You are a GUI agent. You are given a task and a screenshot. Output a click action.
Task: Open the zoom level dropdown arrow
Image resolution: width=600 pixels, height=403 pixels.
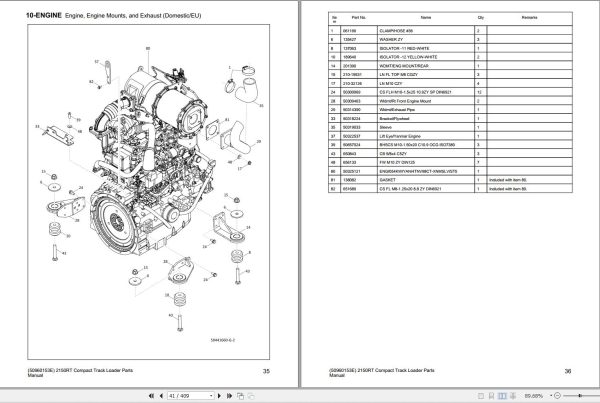click(x=551, y=395)
